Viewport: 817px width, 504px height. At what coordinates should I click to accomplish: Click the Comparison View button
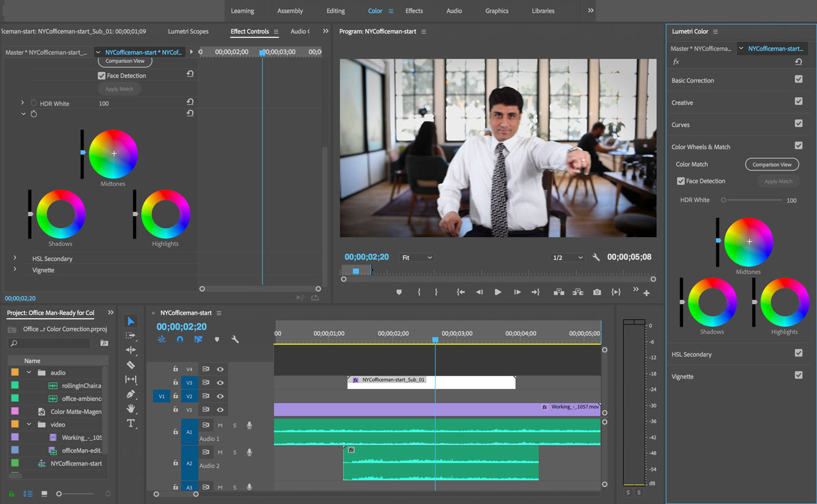(772, 164)
